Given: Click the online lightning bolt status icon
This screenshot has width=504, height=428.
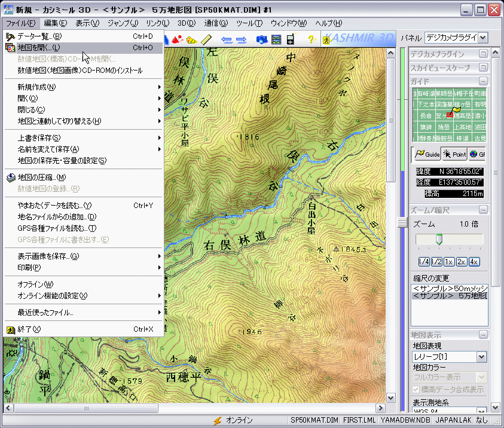Looking at the screenshot, I should [218, 420].
